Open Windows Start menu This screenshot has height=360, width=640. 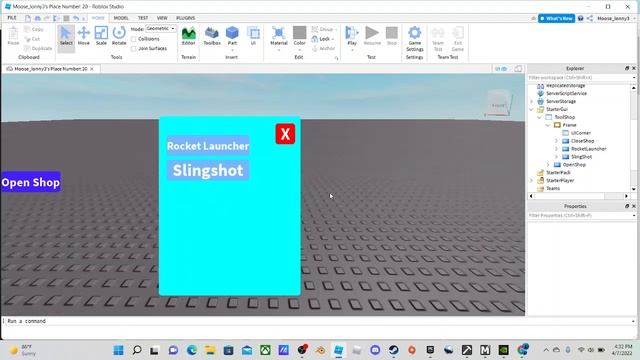[118, 350]
